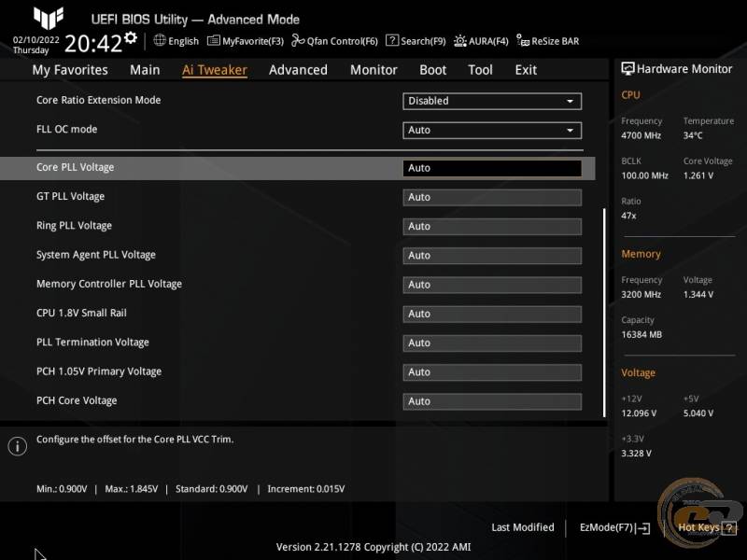The image size is (747, 560).
Task: Click the 02/10/2022 Thursday date
Action: click(x=35, y=45)
